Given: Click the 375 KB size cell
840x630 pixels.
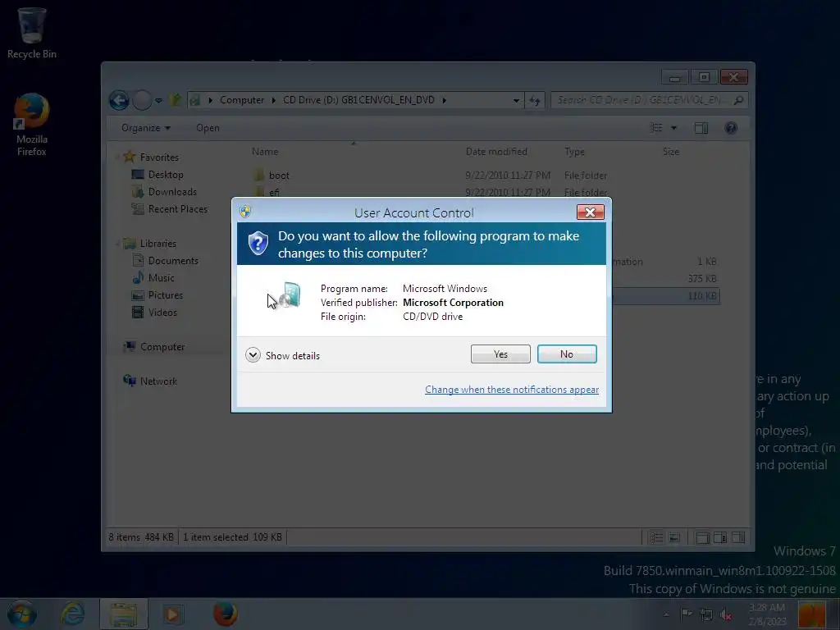Looking at the screenshot, I should coord(702,279).
